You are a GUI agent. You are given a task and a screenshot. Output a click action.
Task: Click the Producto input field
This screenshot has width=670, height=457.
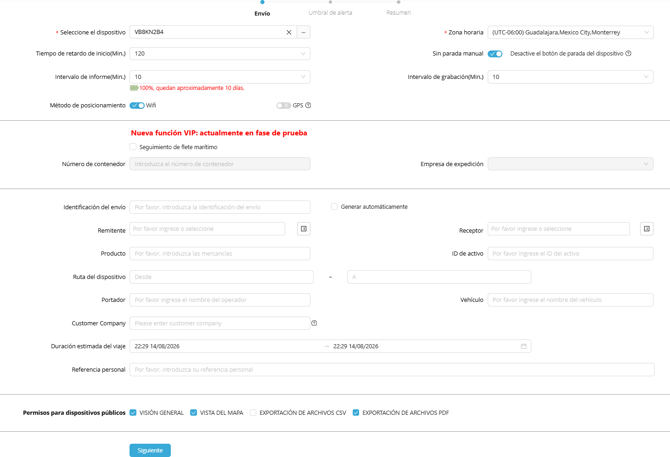[220, 254]
